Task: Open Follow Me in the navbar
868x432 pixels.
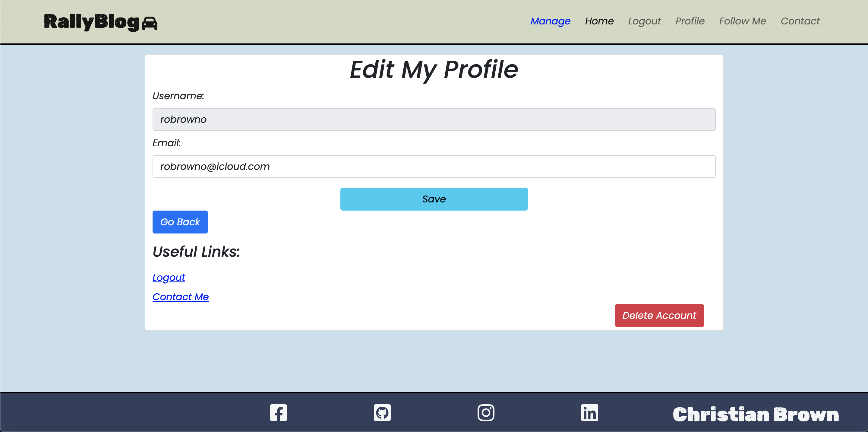Action: [x=743, y=21]
